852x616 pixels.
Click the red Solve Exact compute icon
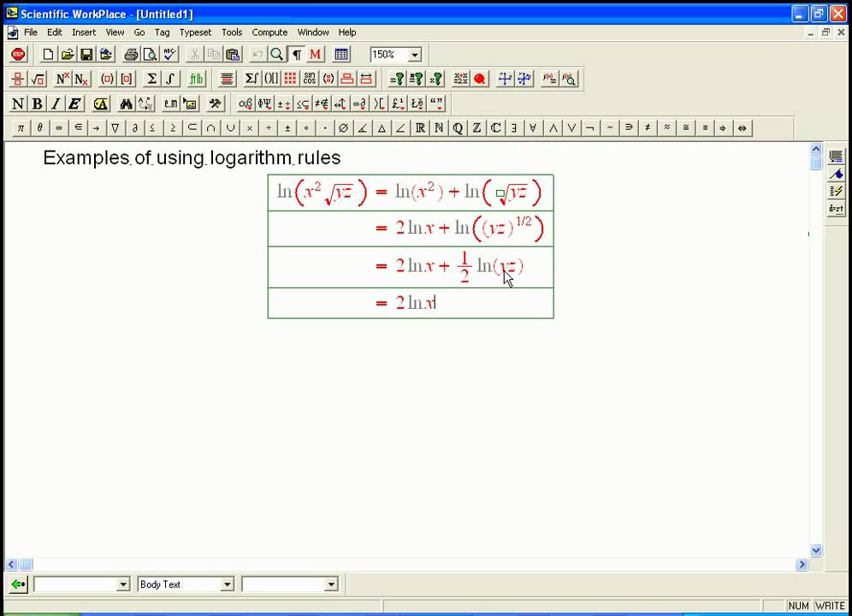pyautogui.click(x=479, y=79)
